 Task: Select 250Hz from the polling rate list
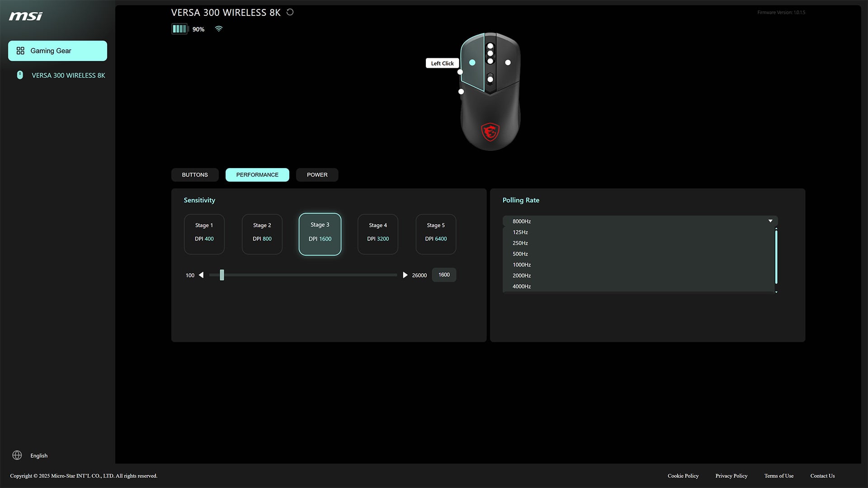[x=520, y=243]
